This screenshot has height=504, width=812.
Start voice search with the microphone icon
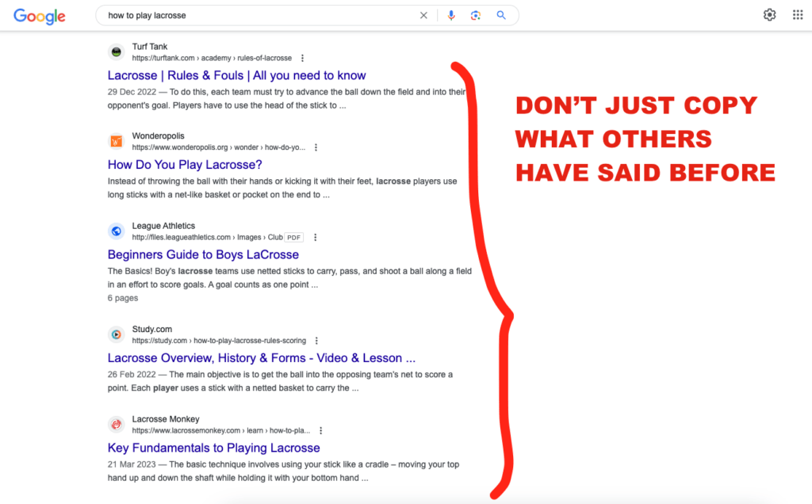coord(451,16)
